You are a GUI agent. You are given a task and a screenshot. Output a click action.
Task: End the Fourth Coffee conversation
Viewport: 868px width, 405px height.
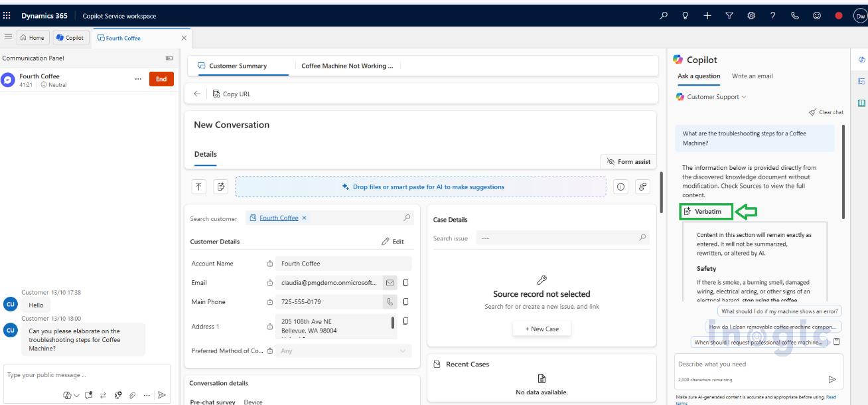161,79
